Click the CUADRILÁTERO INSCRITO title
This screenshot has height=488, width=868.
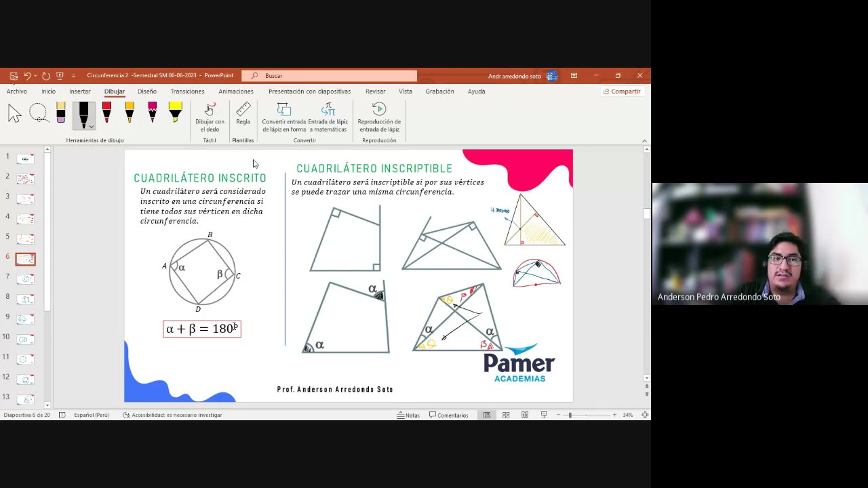200,178
